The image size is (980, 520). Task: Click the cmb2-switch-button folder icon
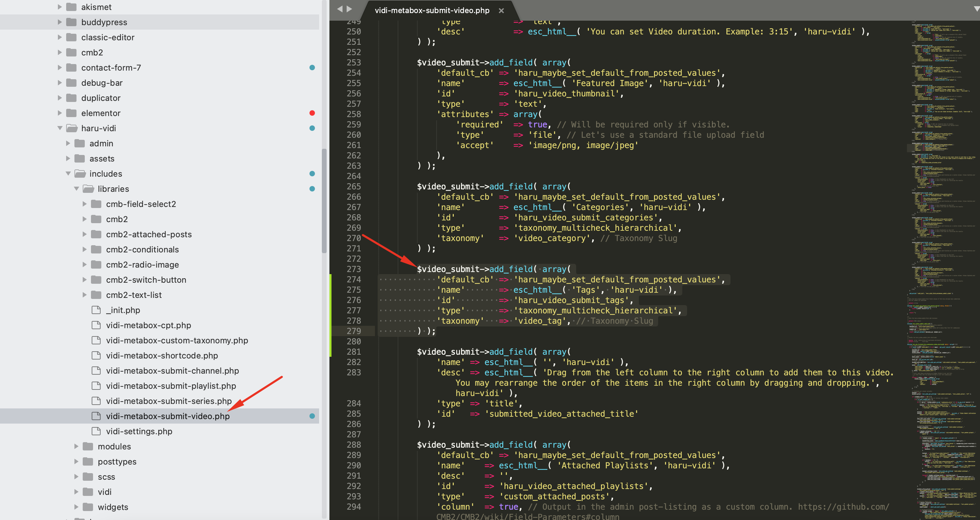(96, 280)
